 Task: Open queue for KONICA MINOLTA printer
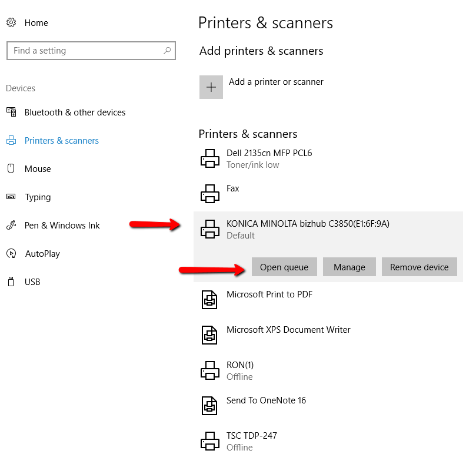[x=284, y=267]
